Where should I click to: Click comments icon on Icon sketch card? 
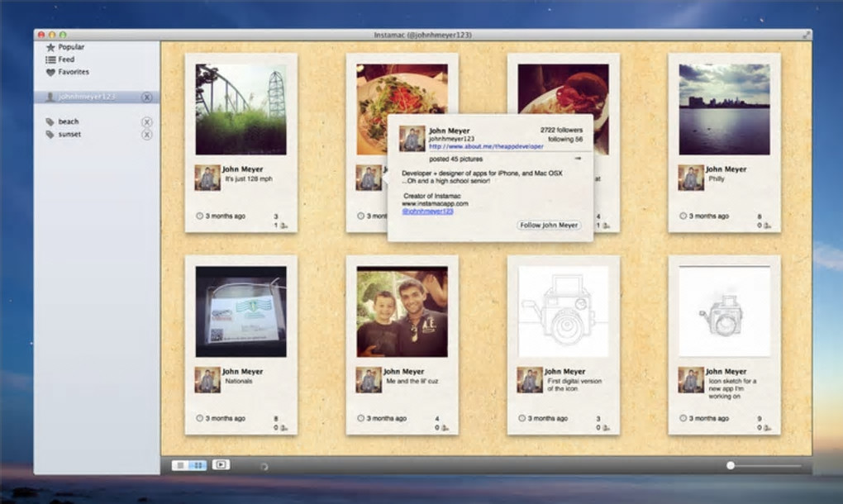click(x=767, y=428)
